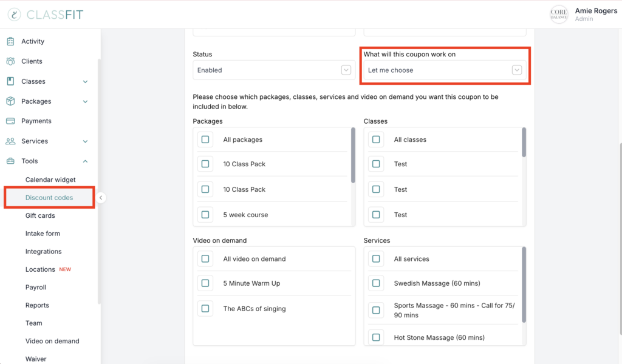Check the 5 week course checkbox
Screen dimensions: 622x364
pos(205,215)
